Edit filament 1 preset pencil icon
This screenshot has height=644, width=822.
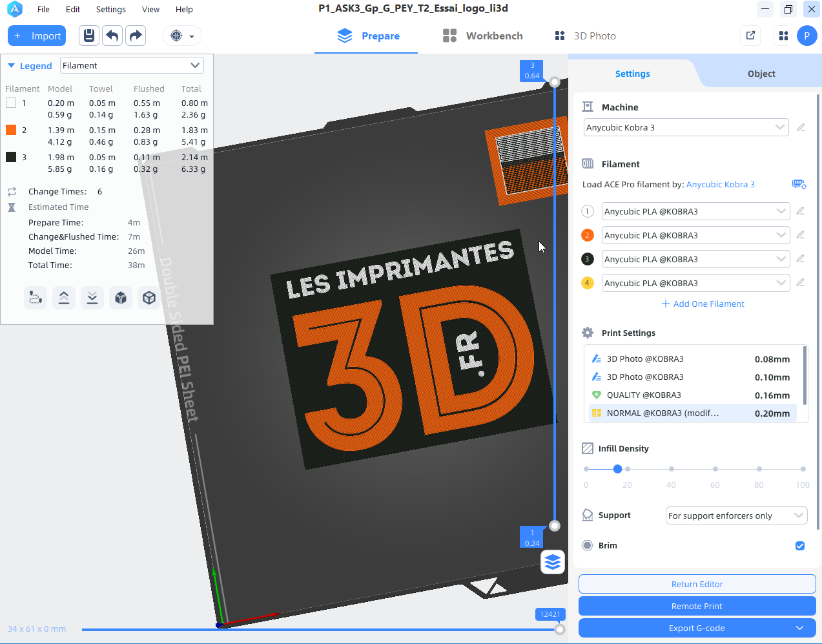pyautogui.click(x=801, y=211)
